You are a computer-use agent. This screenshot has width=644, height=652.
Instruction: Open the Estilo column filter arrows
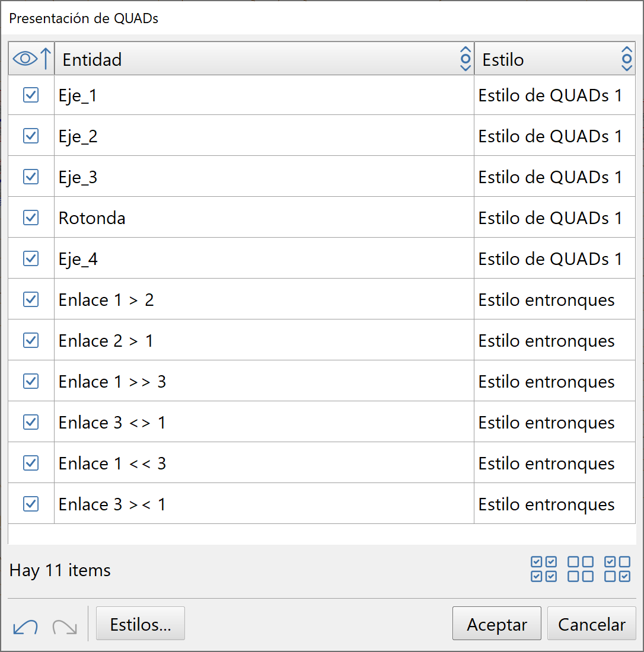pyautogui.click(x=627, y=59)
